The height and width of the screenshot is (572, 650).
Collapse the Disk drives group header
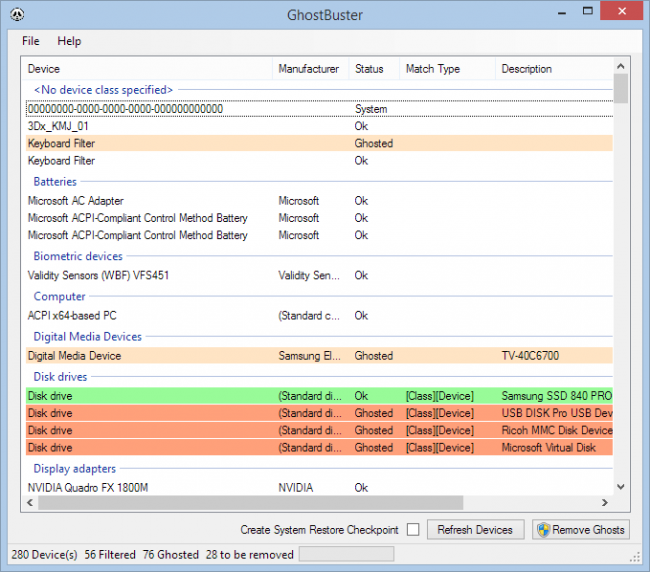60,377
